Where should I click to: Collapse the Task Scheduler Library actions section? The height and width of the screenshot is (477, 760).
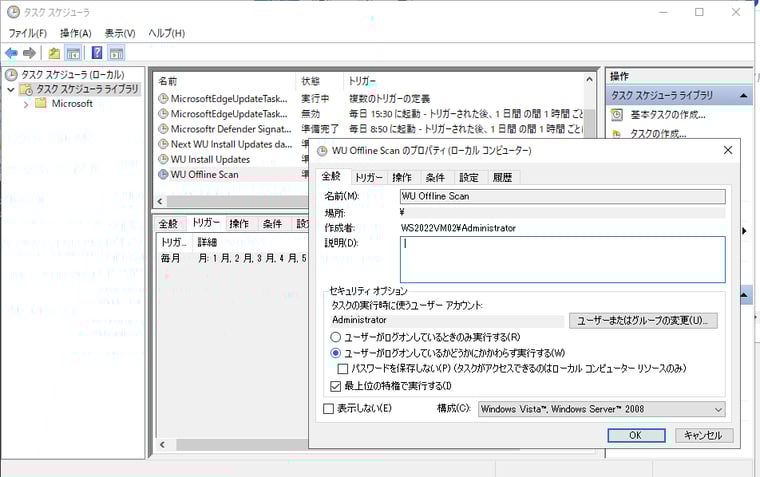744,96
